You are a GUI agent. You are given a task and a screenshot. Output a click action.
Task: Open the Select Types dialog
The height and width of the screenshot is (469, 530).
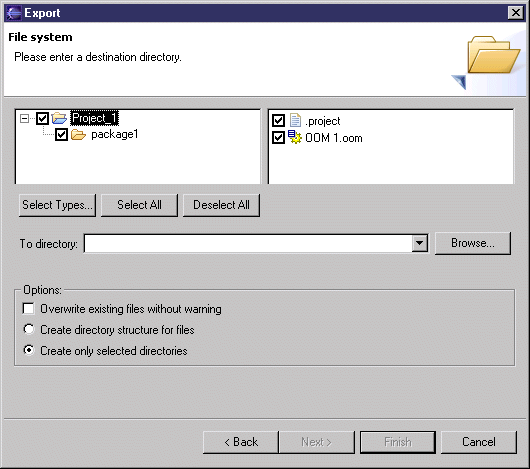(x=57, y=205)
